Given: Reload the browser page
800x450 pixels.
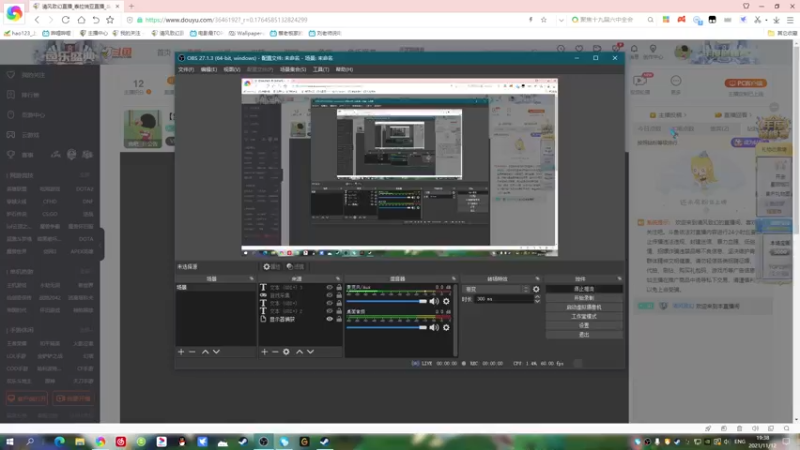Looking at the screenshot, I should (x=66, y=20).
